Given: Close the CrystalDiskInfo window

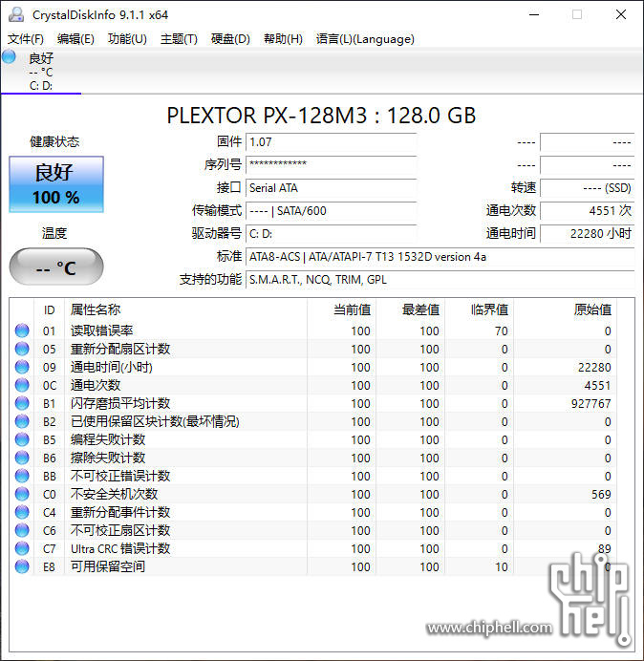Looking at the screenshot, I should pos(621,14).
